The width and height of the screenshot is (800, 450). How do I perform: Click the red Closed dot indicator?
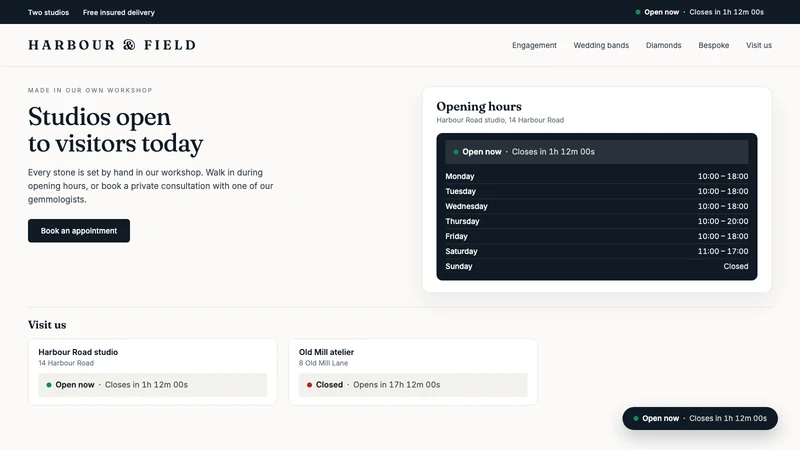(309, 385)
